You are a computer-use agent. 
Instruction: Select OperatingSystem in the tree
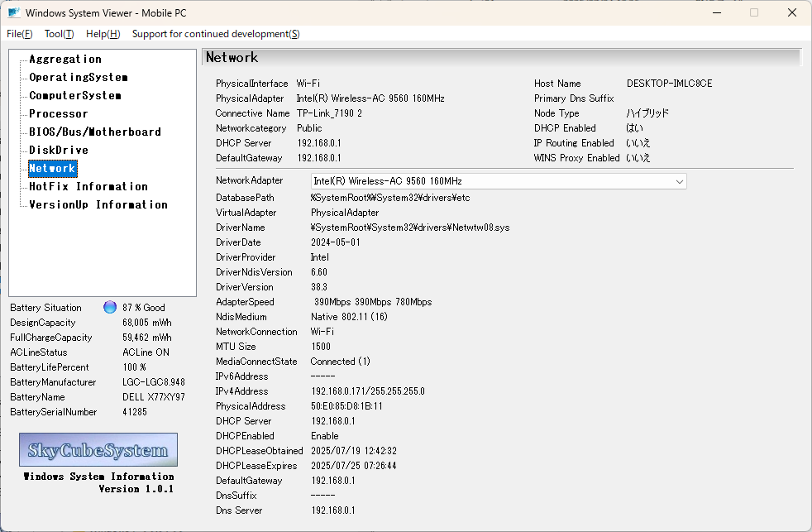tap(79, 77)
